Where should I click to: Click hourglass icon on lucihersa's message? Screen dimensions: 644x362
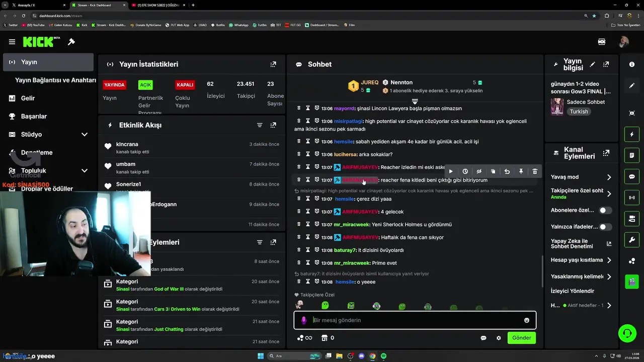(x=308, y=154)
